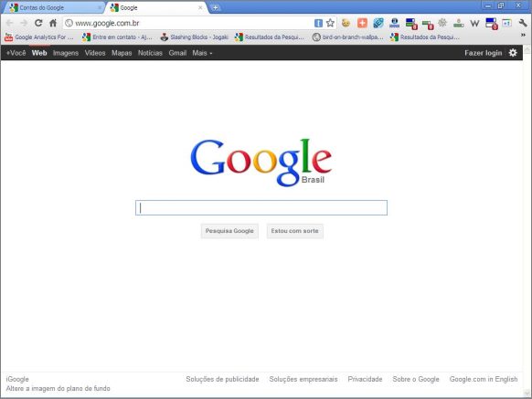Open a new tab with the plus button
This screenshot has height=399, width=532.
click(x=215, y=7)
